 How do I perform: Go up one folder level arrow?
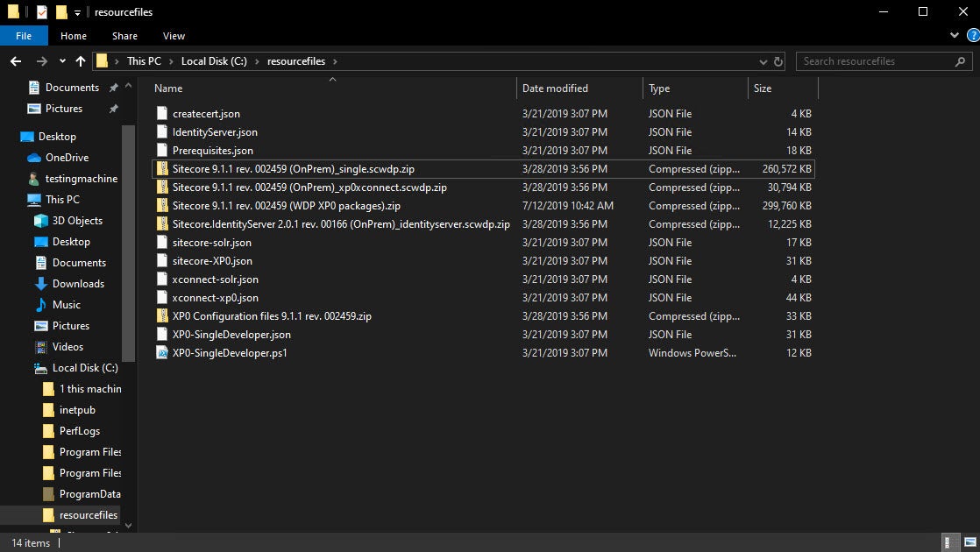click(81, 61)
